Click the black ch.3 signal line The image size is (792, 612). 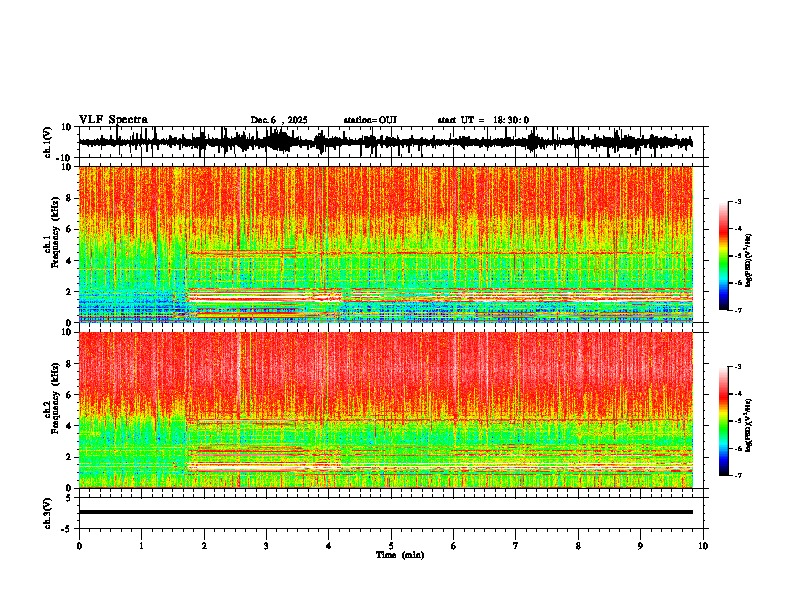385,512
